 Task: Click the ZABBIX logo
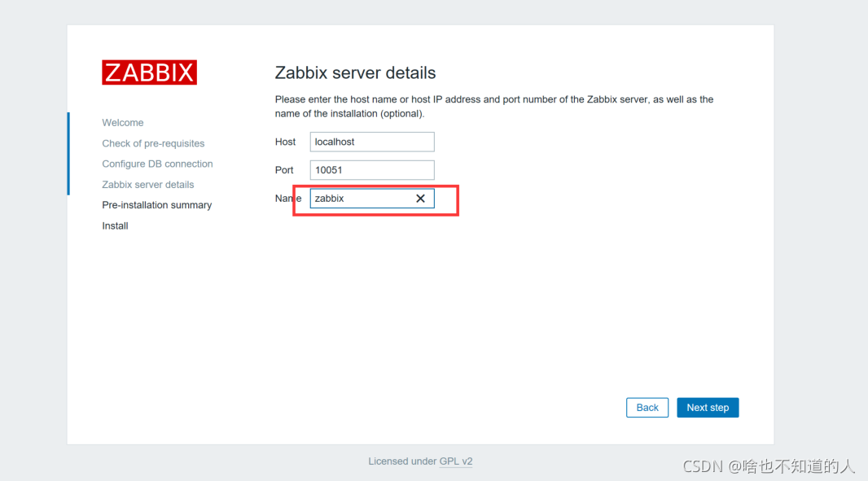(x=150, y=72)
